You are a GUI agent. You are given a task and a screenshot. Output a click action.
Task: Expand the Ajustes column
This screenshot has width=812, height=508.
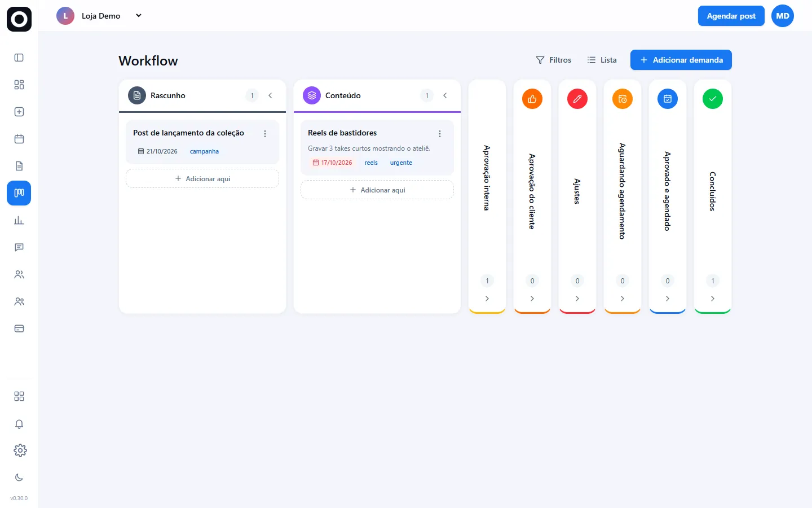(x=577, y=299)
